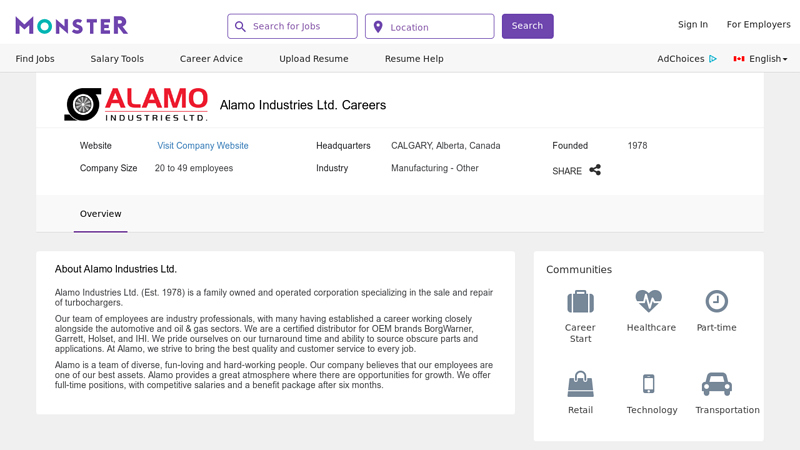Image resolution: width=800 pixels, height=450 pixels.
Task: Click the 'Founded' label
Action: point(570,145)
